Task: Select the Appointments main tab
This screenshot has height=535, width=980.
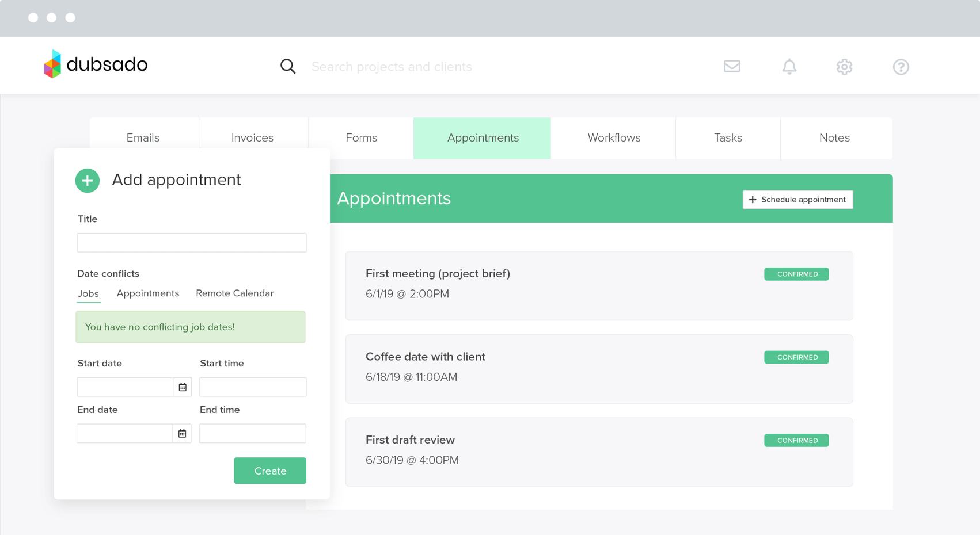Action: click(x=483, y=138)
